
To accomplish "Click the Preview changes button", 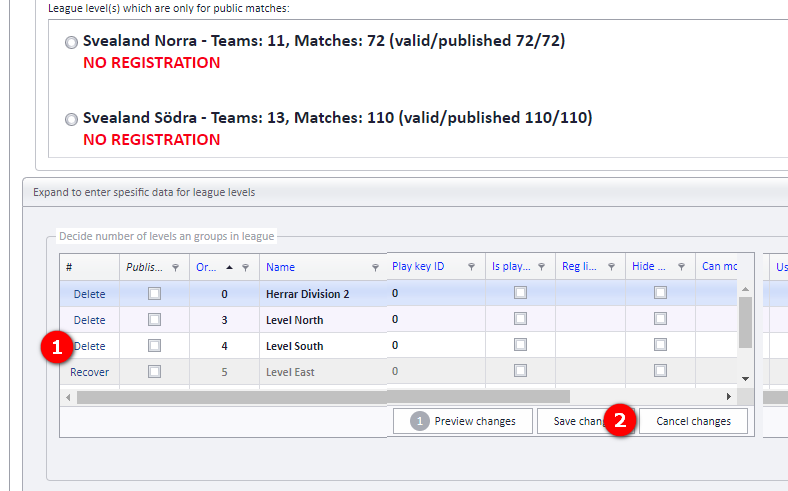I will (462, 421).
